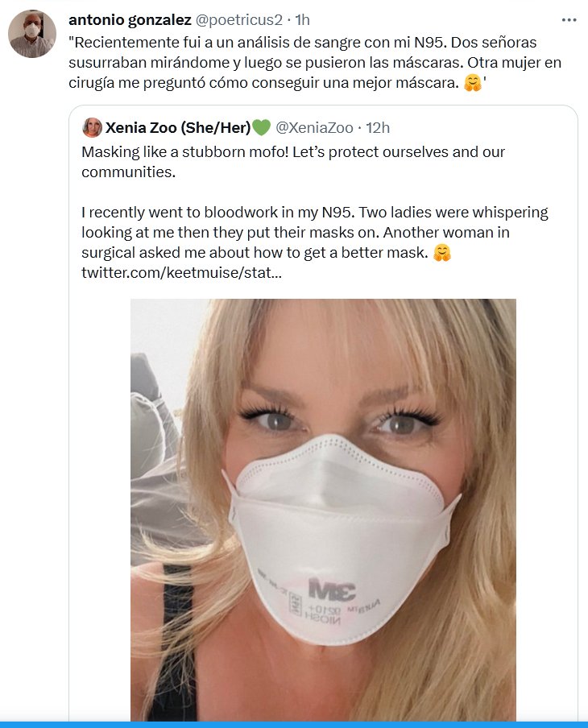Follow the twitter.com/keetmuise/stat… link
Screen dimensions: 588x728
tap(181, 273)
